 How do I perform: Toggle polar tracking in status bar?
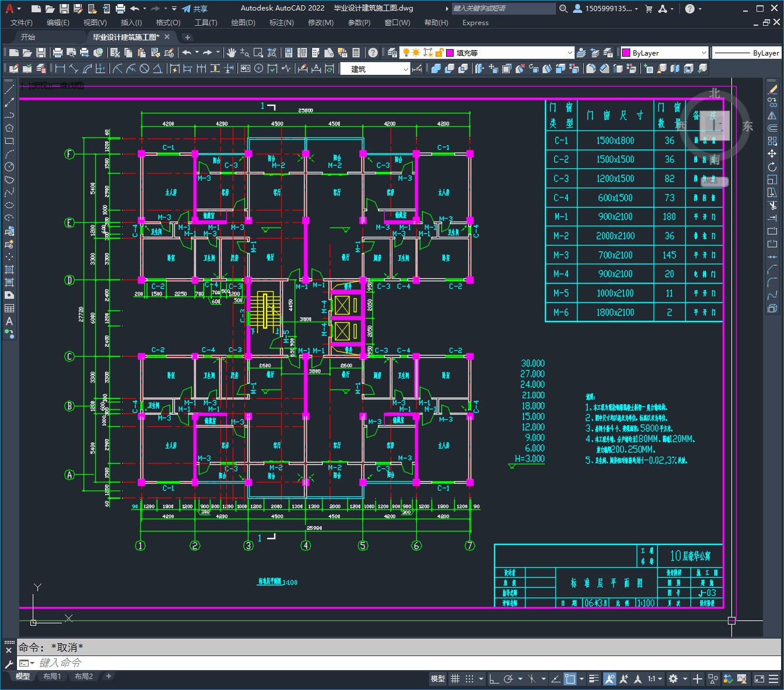tap(508, 679)
